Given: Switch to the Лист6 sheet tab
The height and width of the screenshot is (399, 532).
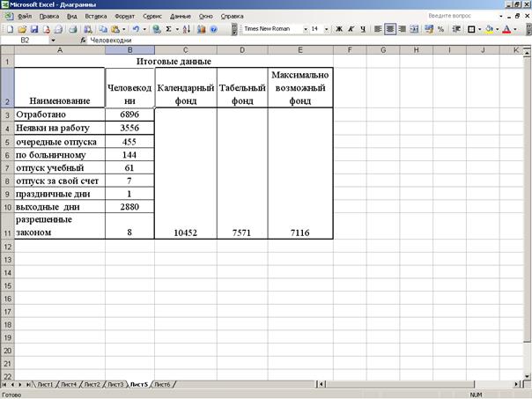Looking at the screenshot, I should [x=162, y=385].
